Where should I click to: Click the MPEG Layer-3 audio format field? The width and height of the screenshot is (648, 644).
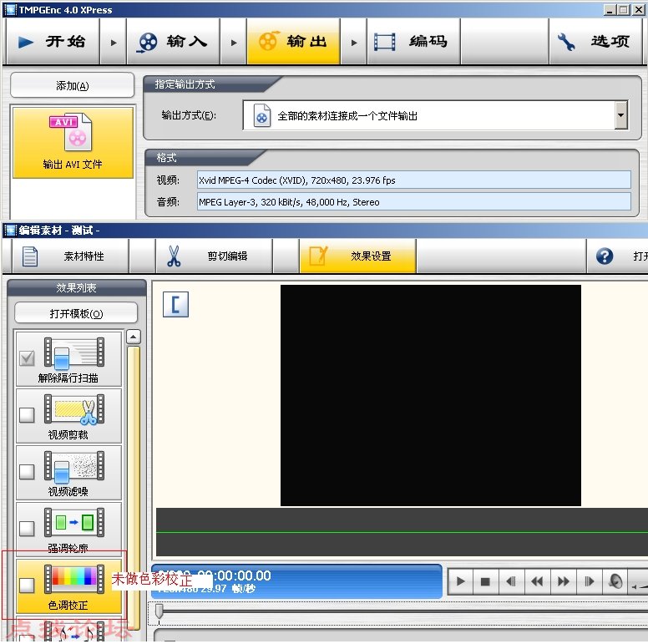coord(413,201)
